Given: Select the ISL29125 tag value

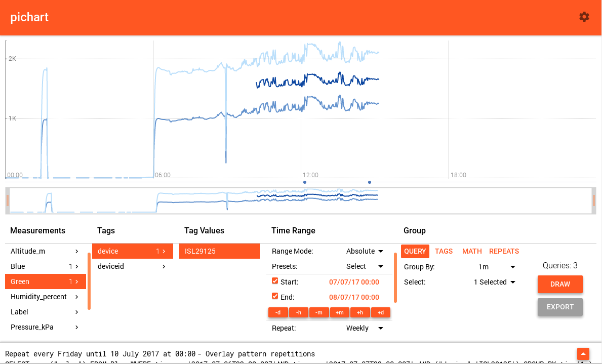Looking at the screenshot, I should click(x=219, y=251).
